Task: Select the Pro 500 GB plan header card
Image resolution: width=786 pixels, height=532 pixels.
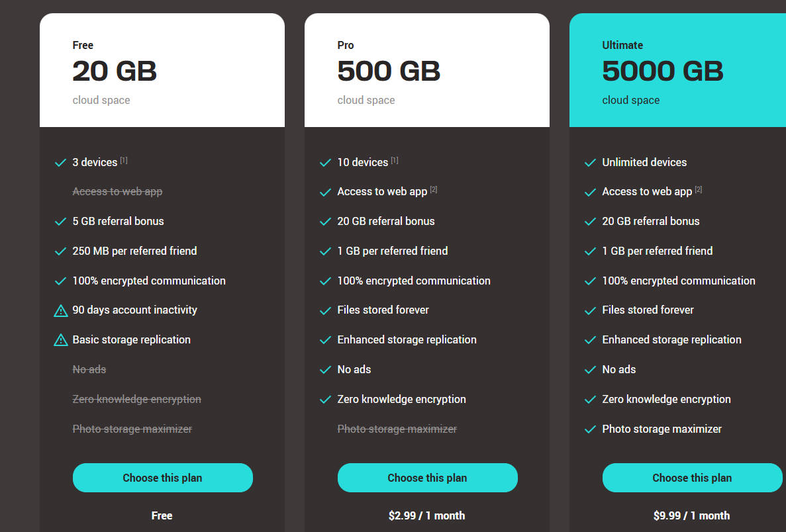Action: coord(426,70)
